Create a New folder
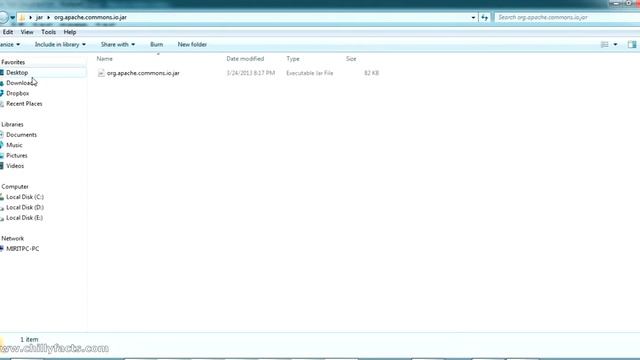The height and width of the screenshot is (360, 640). [192, 44]
